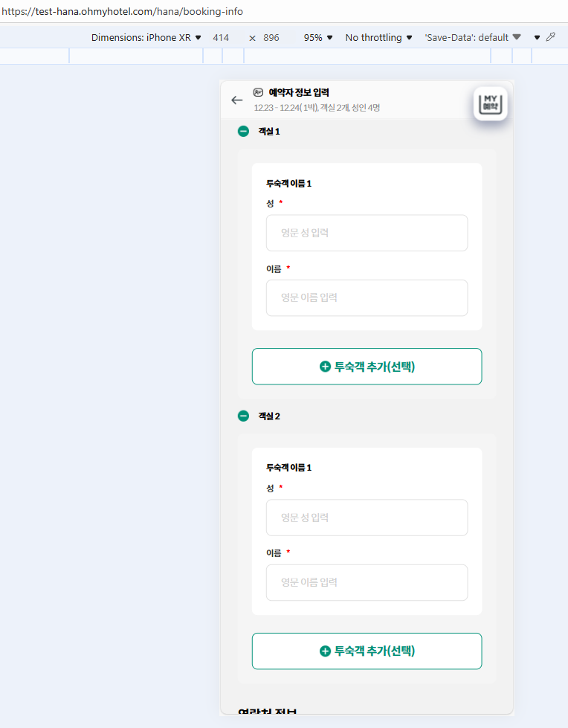The width and height of the screenshot is (568, 728).
Task: Open the No throttling dropdown
Action: [x=378, y=38]
